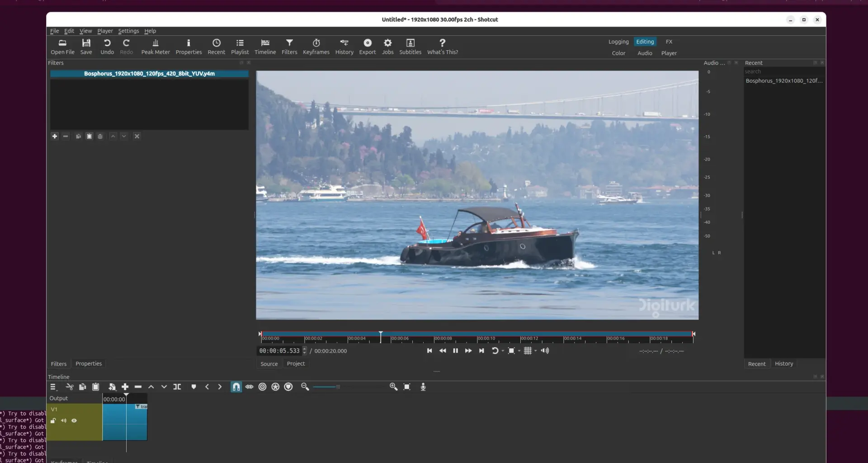The height and width of the screenshot is (463, 868).
Task: Open the grid display dropdown
Action: tap(529, 350)
